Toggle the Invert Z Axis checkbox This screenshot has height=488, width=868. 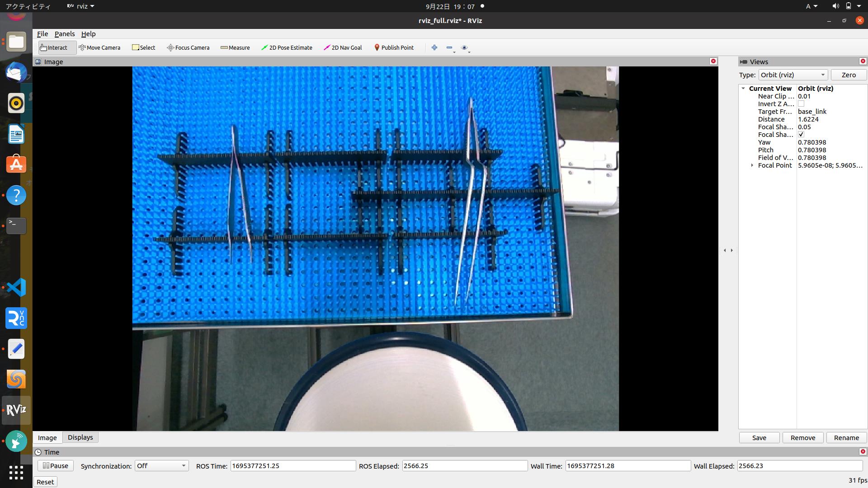[x=801, y=104]
